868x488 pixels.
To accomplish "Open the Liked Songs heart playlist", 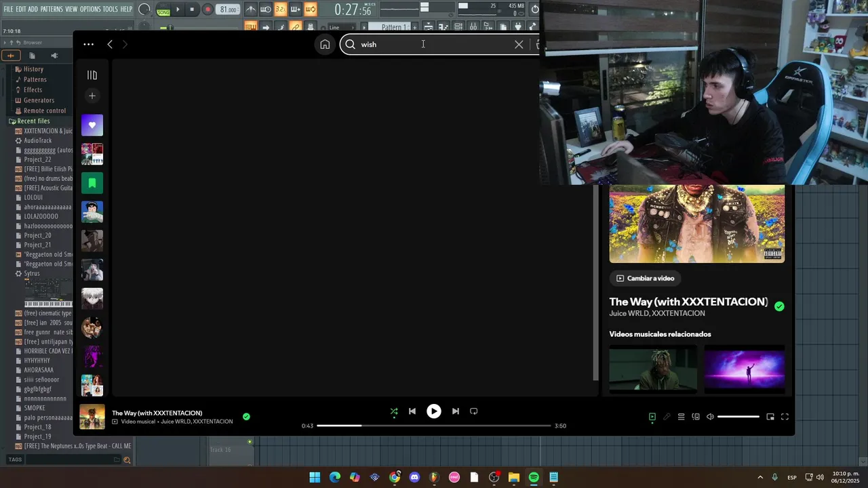I will 92,125.
